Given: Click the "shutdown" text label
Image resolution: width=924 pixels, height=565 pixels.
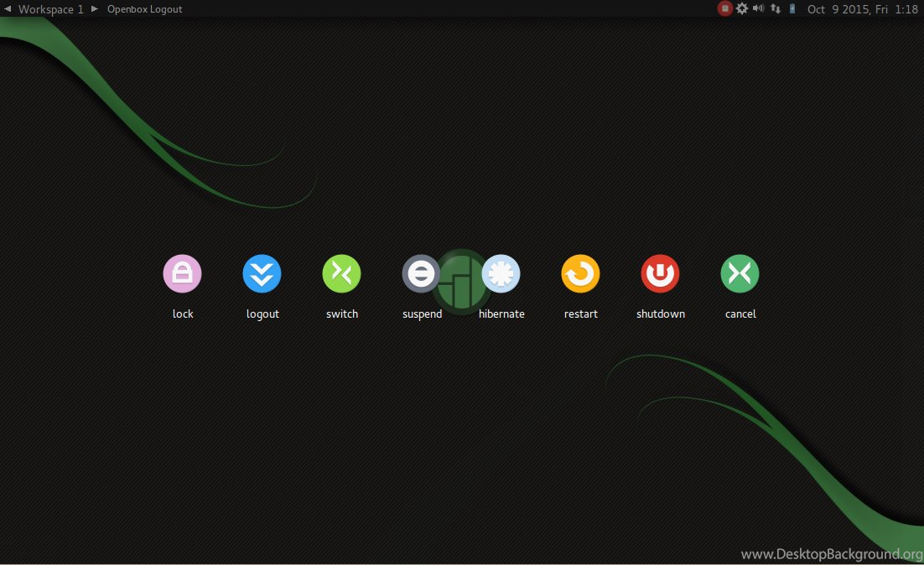Looking at the screenshot, I should [x=661, y=314].
